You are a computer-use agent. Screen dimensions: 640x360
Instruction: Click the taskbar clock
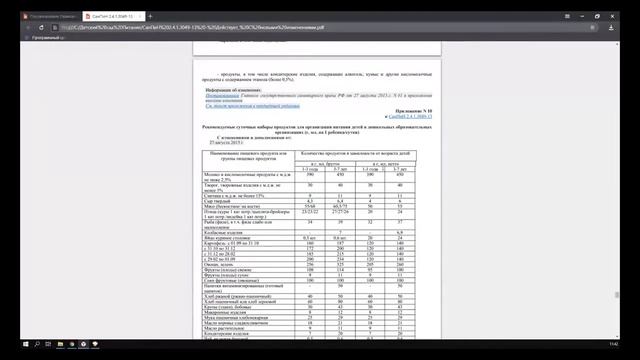pyautogui.click(x=613, y=344)
